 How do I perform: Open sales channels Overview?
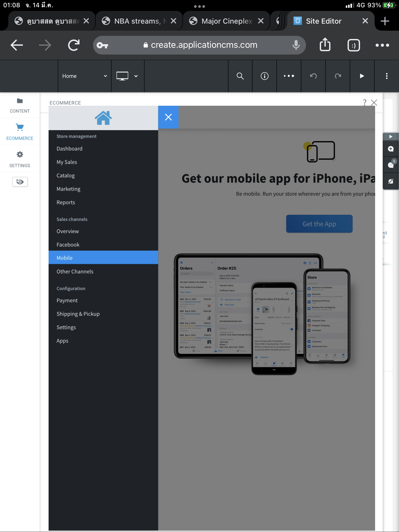point(103,231)
